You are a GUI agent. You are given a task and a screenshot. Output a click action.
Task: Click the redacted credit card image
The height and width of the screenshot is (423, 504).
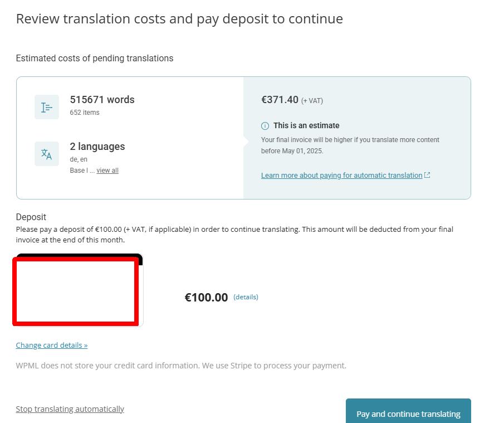[x=77, y=290]
